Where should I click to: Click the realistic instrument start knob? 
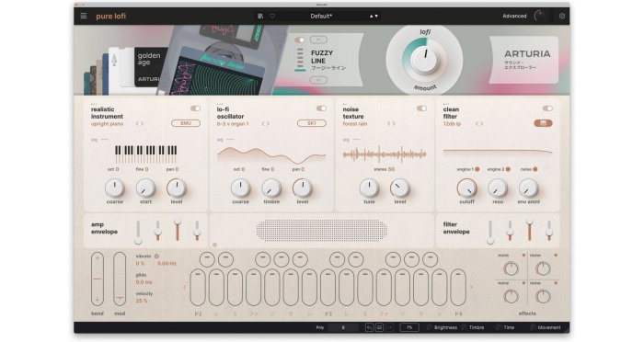tap(145, 188)
